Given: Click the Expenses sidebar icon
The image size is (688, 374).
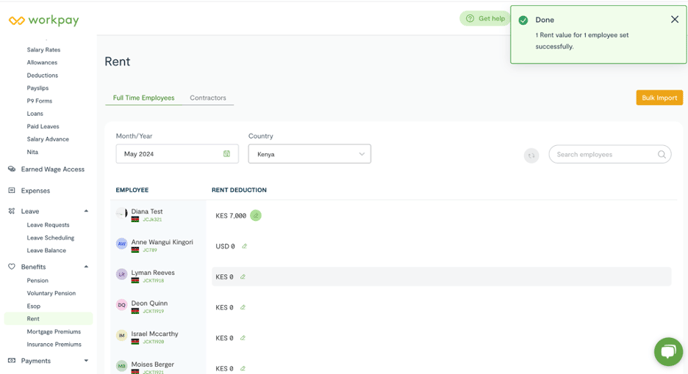Looking at the screenshot, I should [12, 190].
